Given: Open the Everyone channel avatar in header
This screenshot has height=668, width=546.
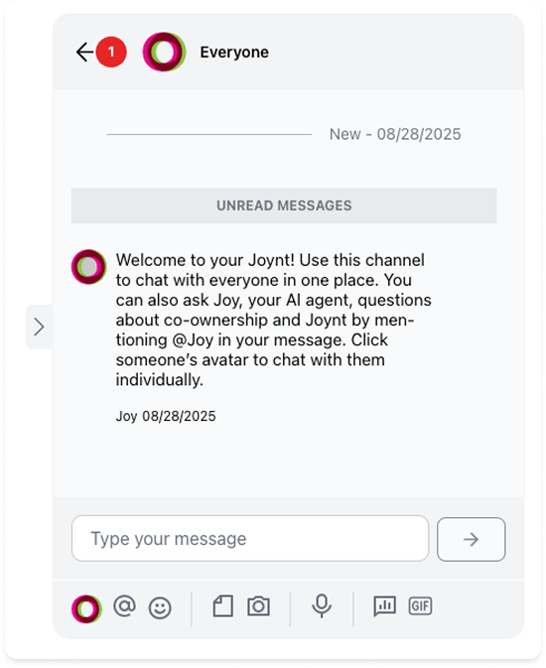Looking at the screenshot, I should coord(164,52).
